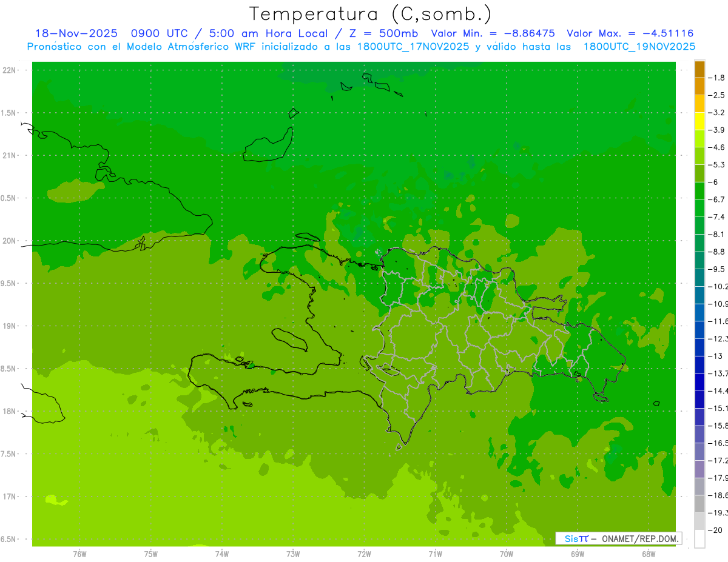Click the '68W' longitude axis label
The height and width of the screenshot is (562, 728).
pyautogui.click(x=649, y=554)
